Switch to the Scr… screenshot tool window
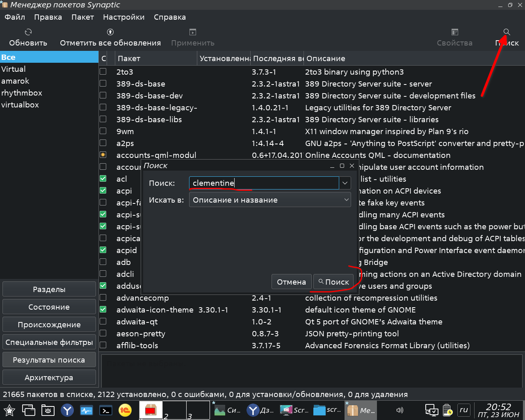Viewport: 525px width, 420px height. click(x=294, y=410)
